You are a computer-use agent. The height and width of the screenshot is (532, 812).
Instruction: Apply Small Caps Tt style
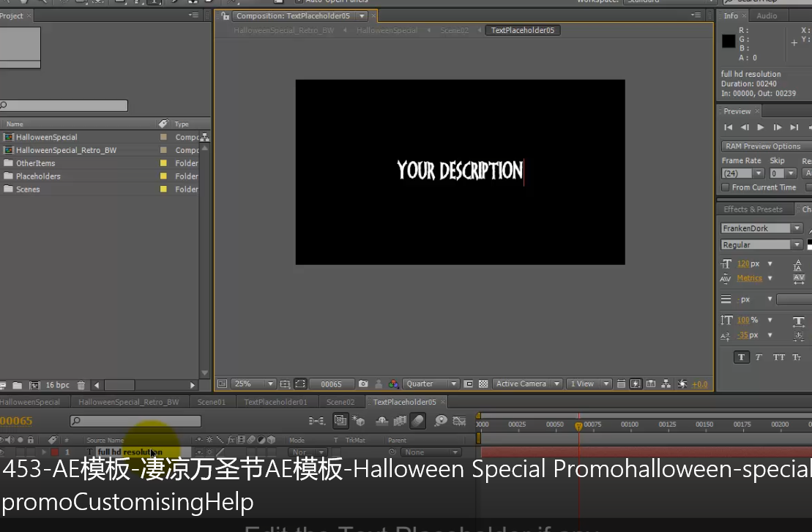(797, 357)
